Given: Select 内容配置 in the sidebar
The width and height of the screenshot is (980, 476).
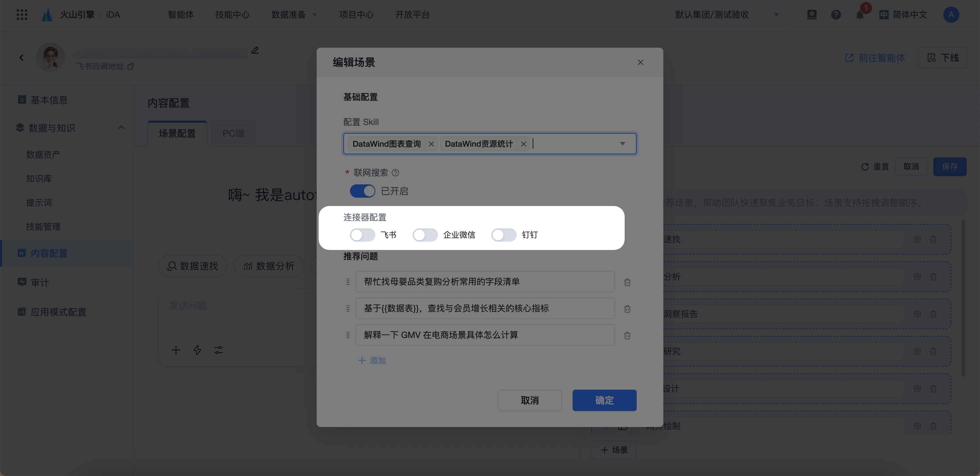Looking at the screenshot, I should pos(67,253).
